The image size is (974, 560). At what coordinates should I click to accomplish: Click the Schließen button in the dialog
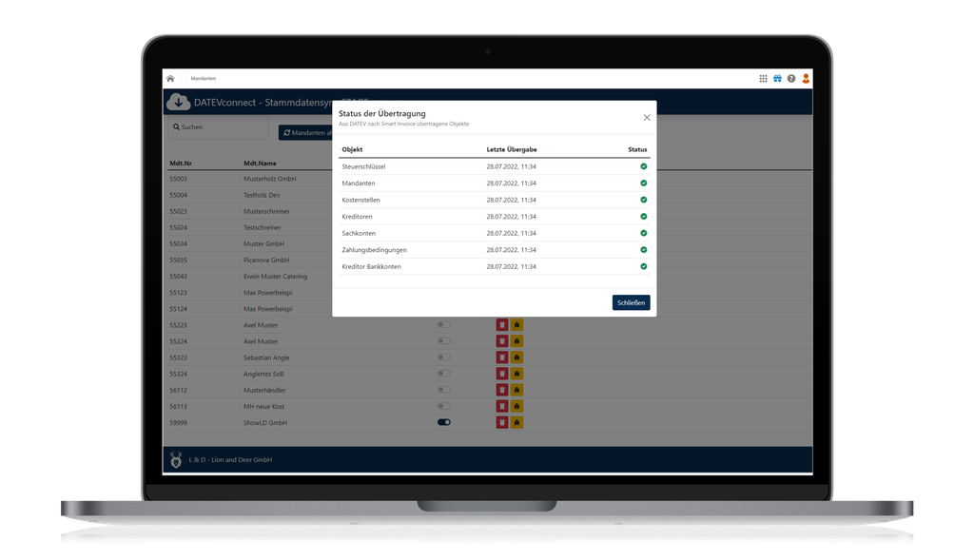tap(632, 302)
